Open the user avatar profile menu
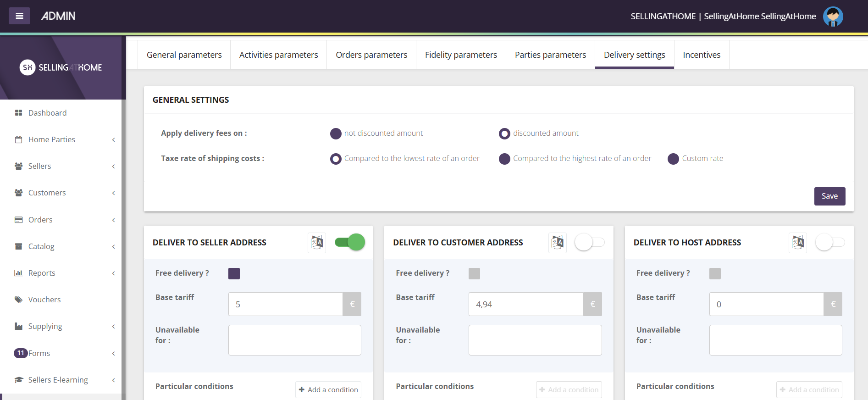The image size is (868, 400). (x=833, y=17)
